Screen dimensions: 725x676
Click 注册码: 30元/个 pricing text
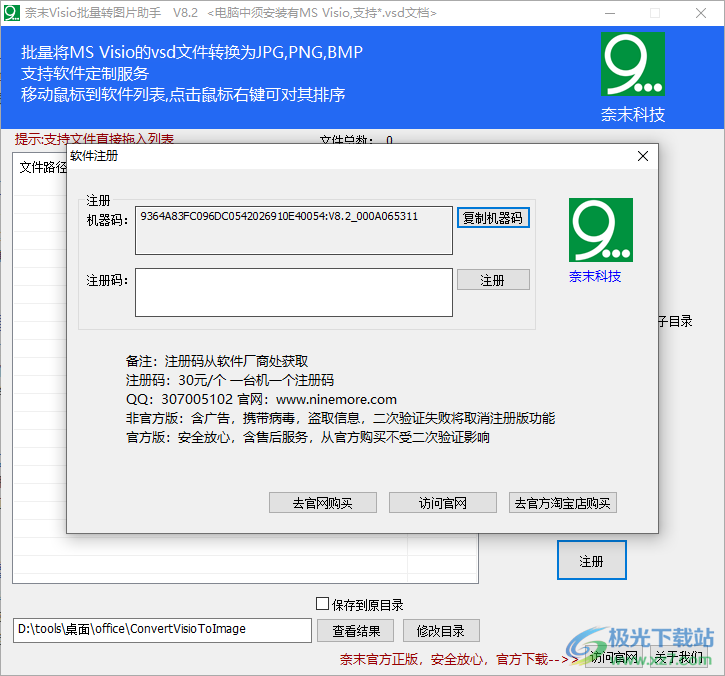[x=230, y=380]
